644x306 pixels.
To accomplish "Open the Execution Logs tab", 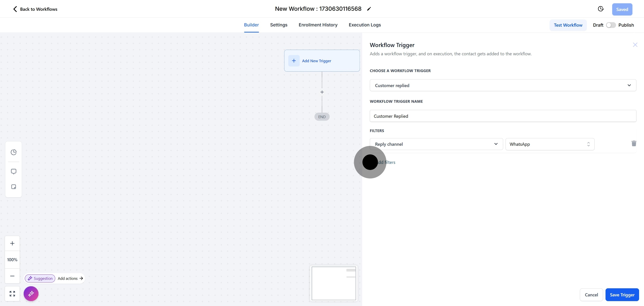I will [364, 25].
